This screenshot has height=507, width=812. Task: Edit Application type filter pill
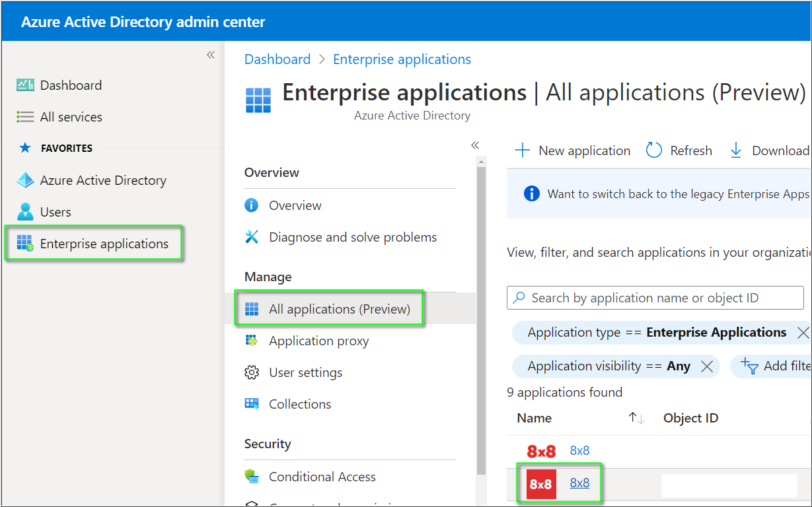(657, 332)
